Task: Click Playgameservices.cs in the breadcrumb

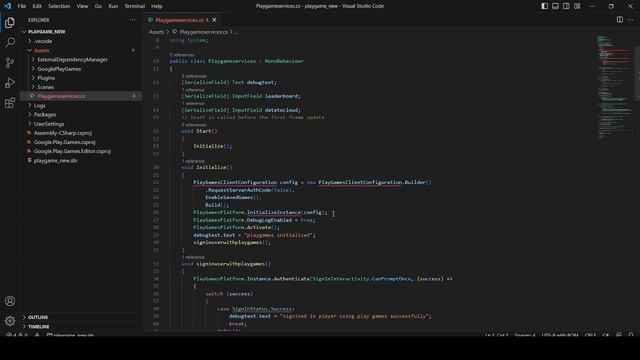Action: [204, 31]
